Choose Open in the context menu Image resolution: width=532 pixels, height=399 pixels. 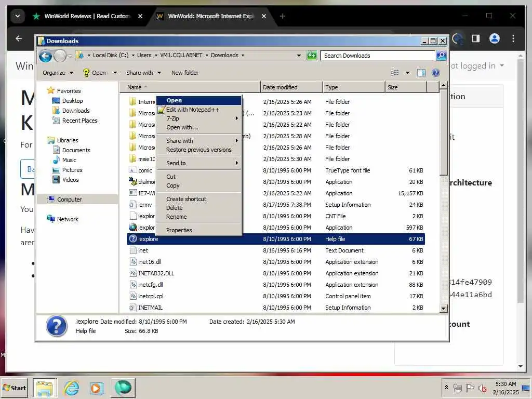click(199, 100)
